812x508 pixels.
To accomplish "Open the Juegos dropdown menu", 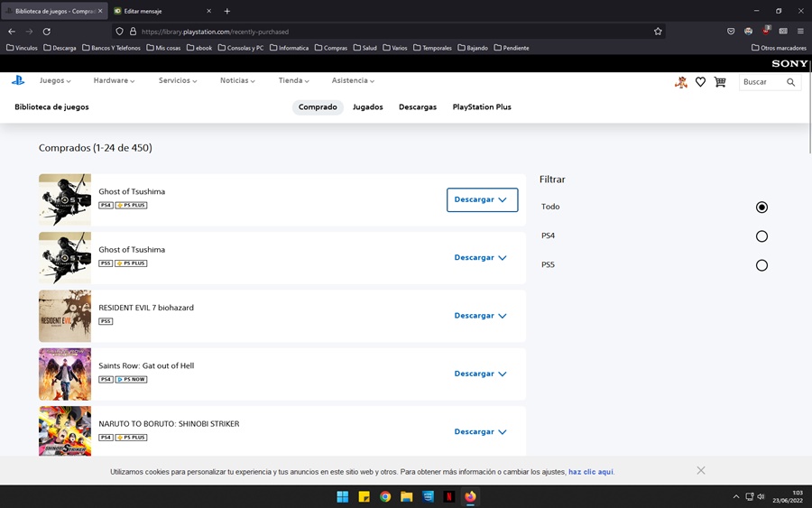I will tap(55, 81).
